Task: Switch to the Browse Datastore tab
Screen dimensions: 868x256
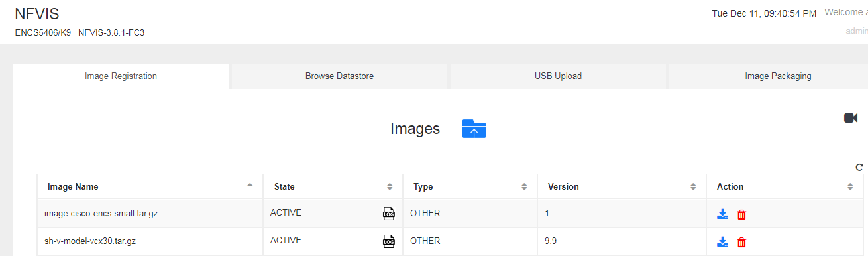Action: point(339,76)
